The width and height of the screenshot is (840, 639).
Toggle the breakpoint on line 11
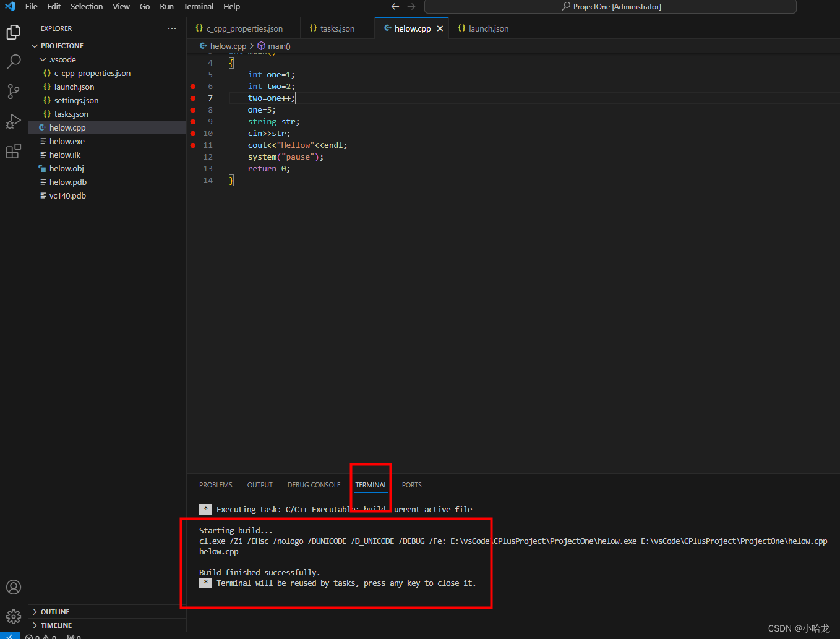pyautogui.click(x=193, y=145)
